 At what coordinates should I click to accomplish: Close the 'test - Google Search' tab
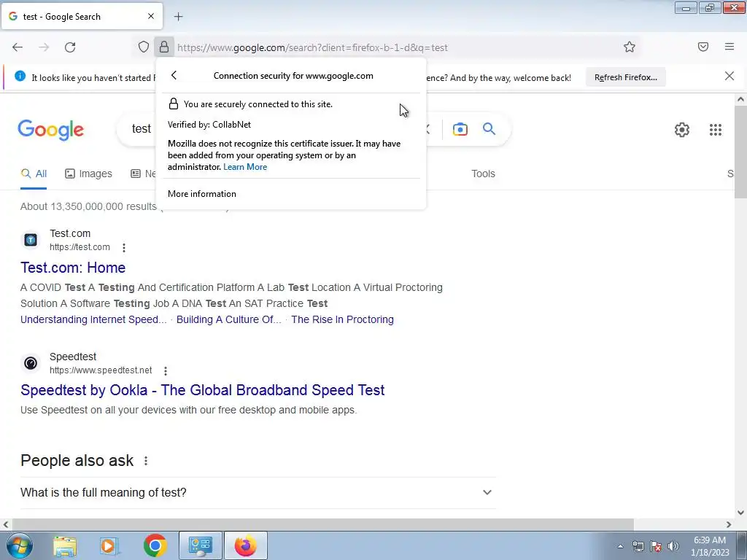pyautogui.click(x=150, y=16)
